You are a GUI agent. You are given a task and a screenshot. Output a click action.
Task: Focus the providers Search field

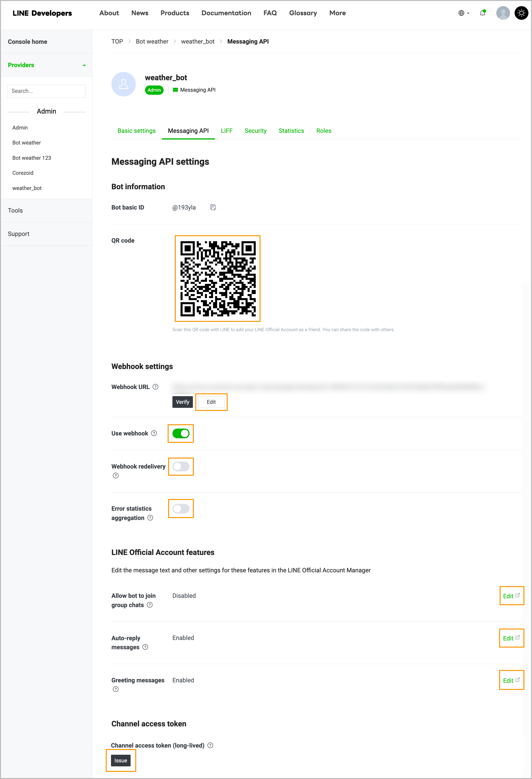[x=47, y=91]
